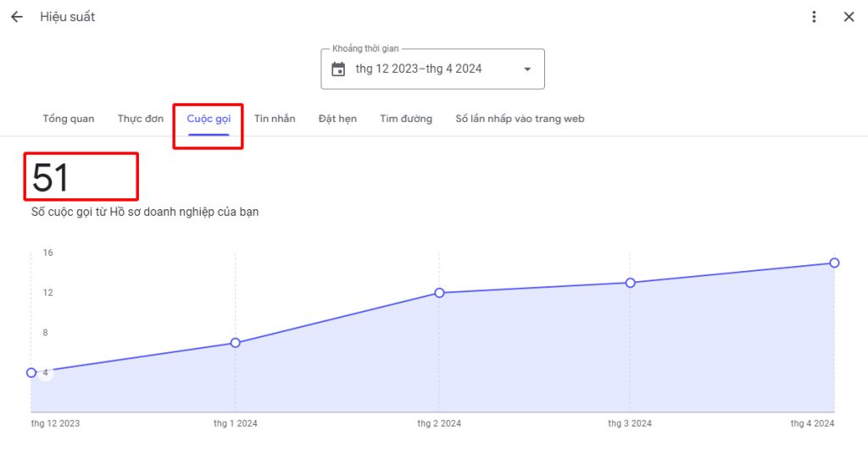Select the thg 1 2024 data point
Viewport: 868px width, 465px height.
(x=236, y=343)
